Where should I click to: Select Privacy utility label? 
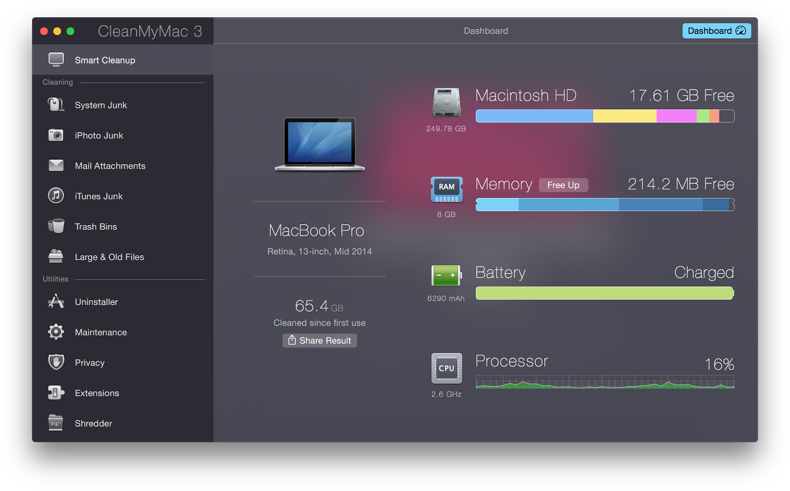click(x=90, y=363)
